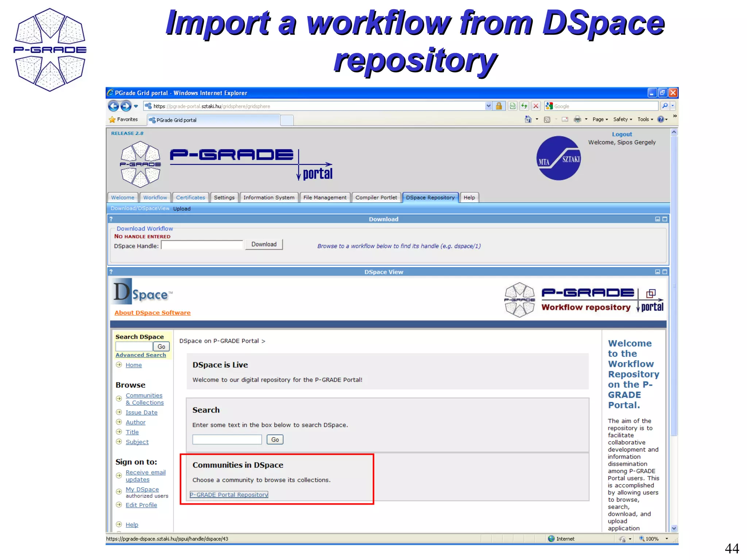Click the red Stop loading X icon
The height and width of the screenshot is (560, 747).
(536, 106)
